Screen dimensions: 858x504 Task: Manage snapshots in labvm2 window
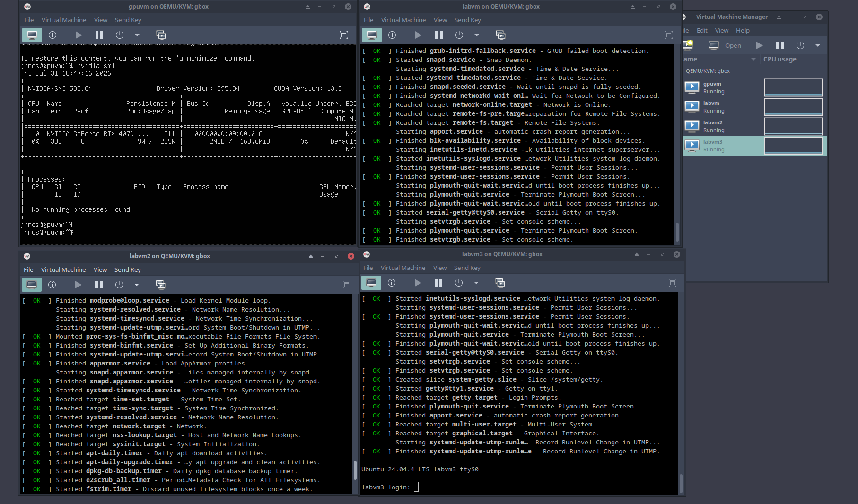pyautogui.click(x=160, y=285)
